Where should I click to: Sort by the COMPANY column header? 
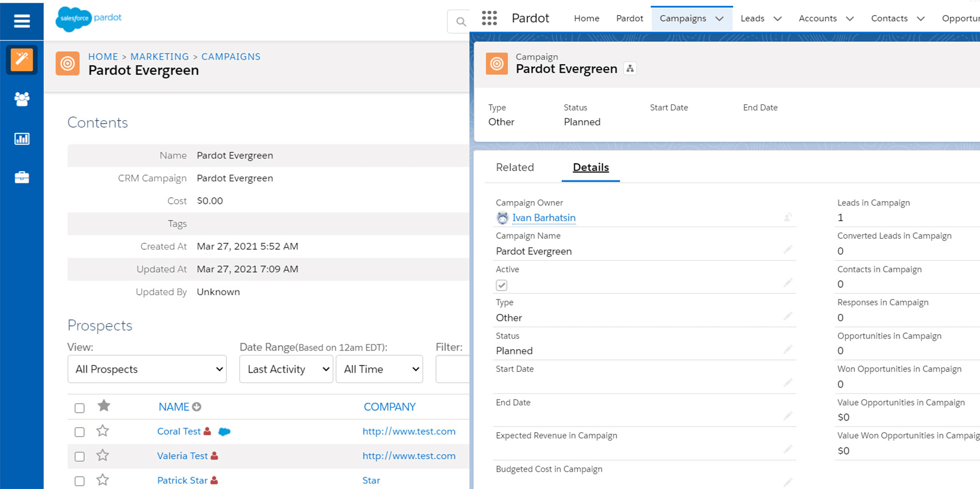(390, 407)
